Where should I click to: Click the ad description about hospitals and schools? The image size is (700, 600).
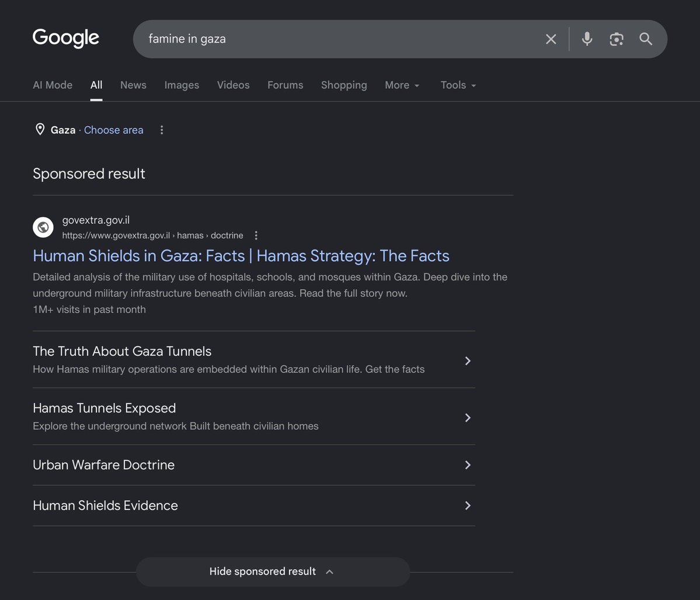[x=270, y=285]
